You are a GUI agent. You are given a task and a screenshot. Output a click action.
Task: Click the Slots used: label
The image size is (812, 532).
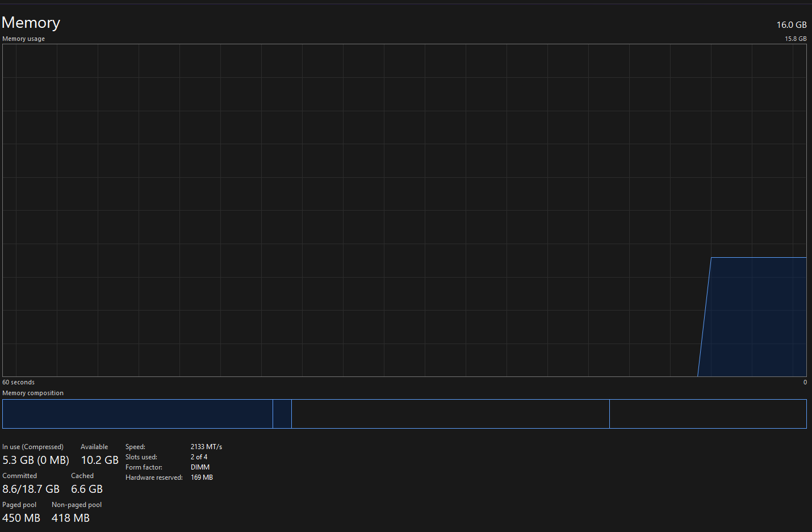(x=141, y=457)
